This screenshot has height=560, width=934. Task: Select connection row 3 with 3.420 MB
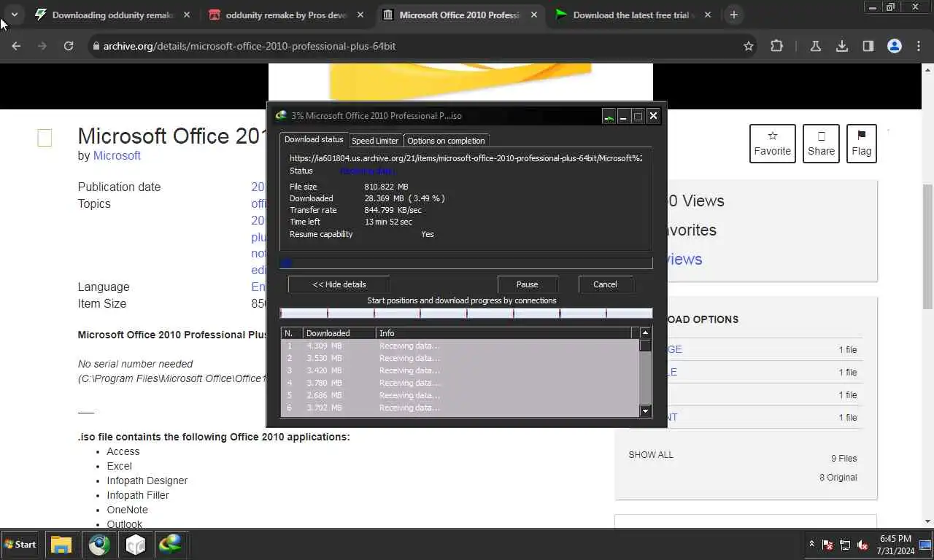(460, 370)
